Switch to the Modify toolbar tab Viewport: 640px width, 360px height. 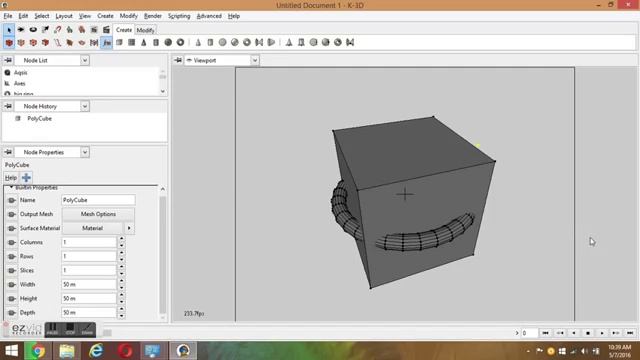pyautogui.click(x=145, y=30)
